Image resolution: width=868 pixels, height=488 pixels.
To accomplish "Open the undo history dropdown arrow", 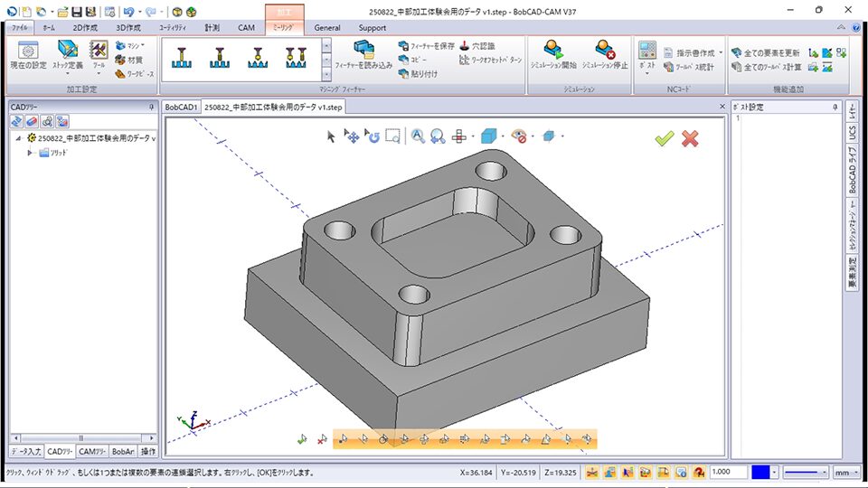I will 139,12.
